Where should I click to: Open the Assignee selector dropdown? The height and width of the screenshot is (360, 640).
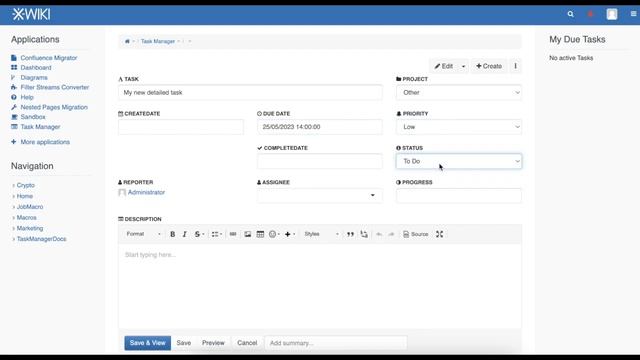[x=320, y=196]
